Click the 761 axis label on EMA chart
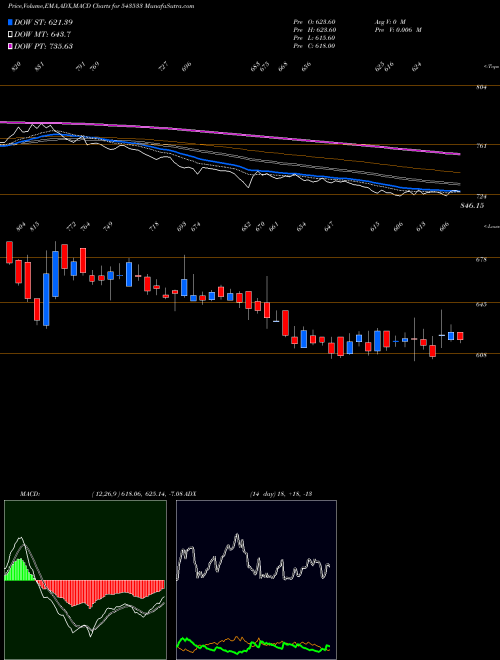500x660 pixels. [x=482, y=146]
